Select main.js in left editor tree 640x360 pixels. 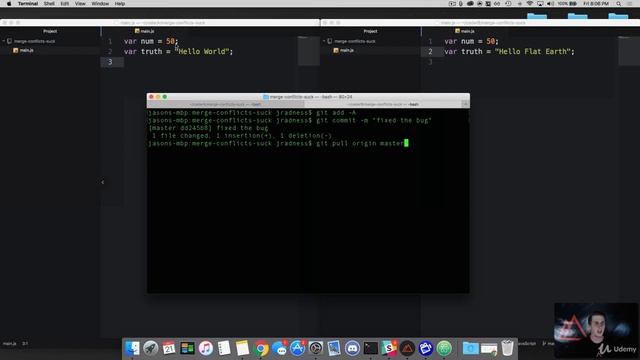click(x=23, y=50)
